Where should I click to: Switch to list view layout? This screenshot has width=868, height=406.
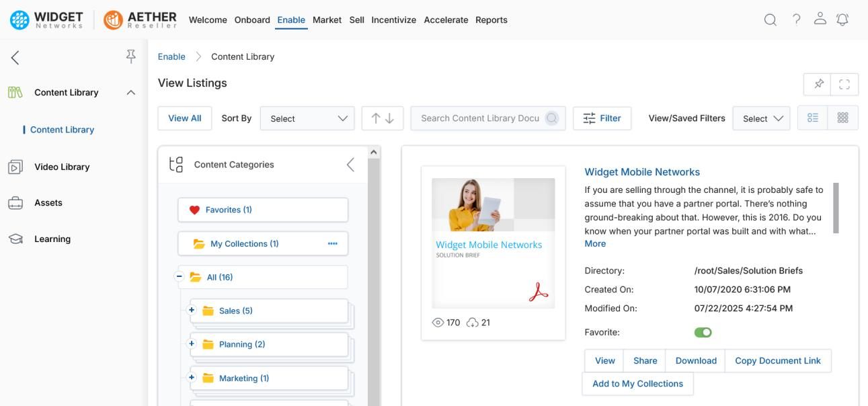[x=812, y=118]
